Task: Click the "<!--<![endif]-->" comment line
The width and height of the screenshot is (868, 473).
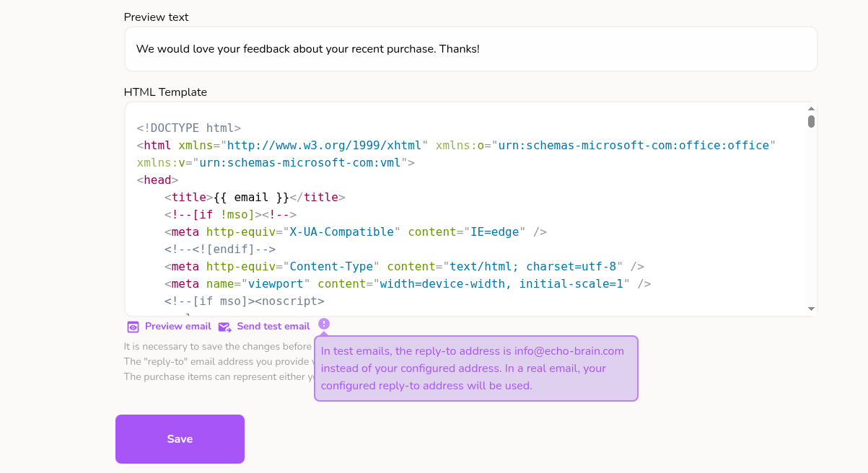Action: 220,249
